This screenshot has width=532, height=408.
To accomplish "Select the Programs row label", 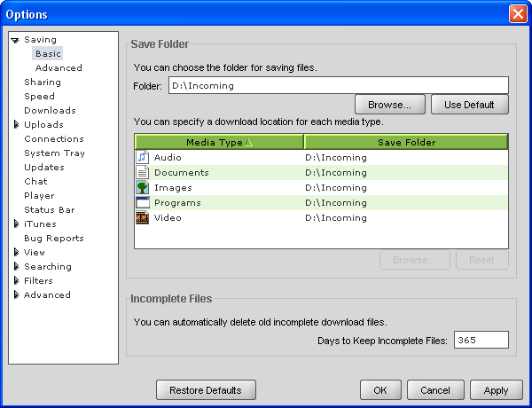I will [x=177, y=202].
